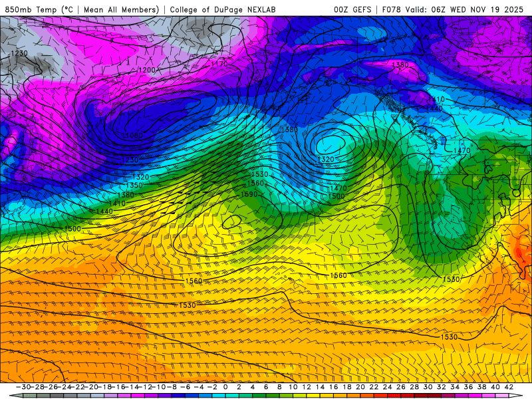Click the 40 color bar label
The image size is (532, 399).
coord(495,387)
